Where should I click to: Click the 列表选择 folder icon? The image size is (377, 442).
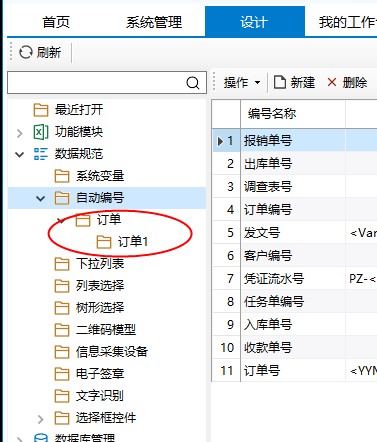62,286
